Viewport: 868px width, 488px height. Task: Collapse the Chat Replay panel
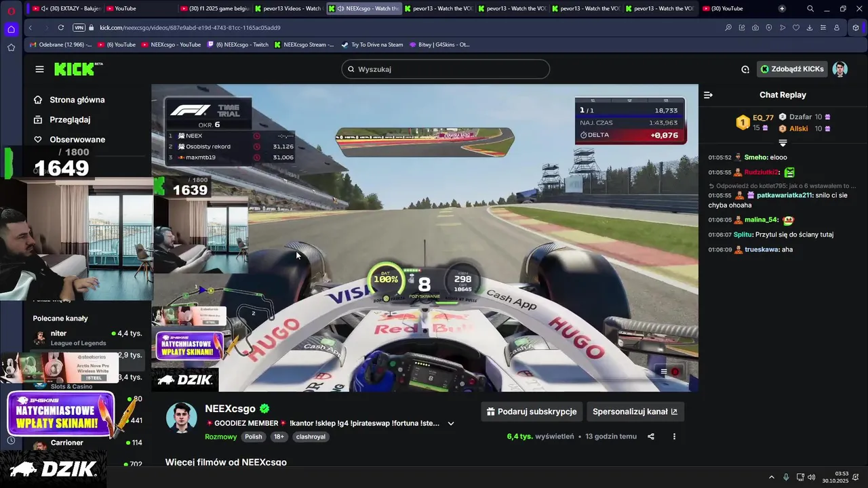708,95
